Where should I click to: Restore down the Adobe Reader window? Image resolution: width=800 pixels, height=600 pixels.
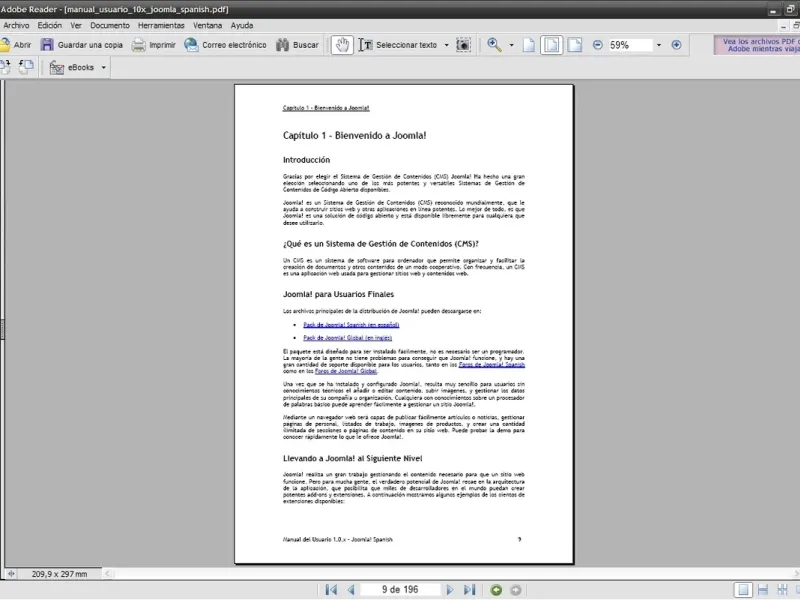coord(790,10)
